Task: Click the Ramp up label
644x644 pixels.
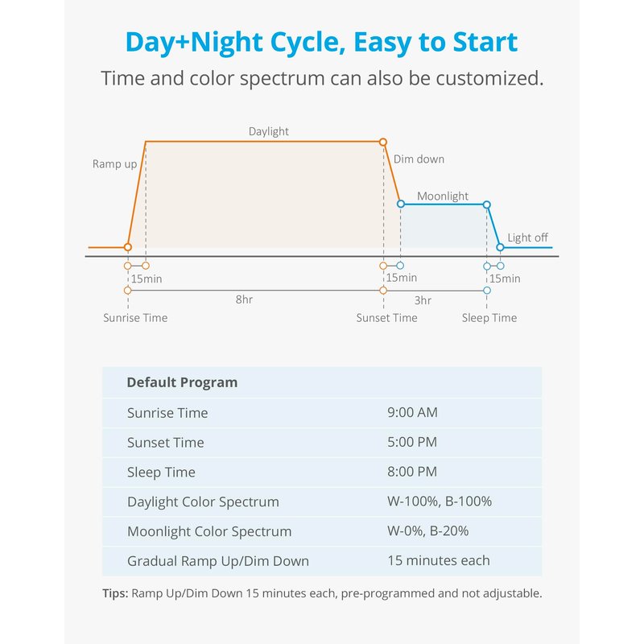Action: (x=114, y=164)
